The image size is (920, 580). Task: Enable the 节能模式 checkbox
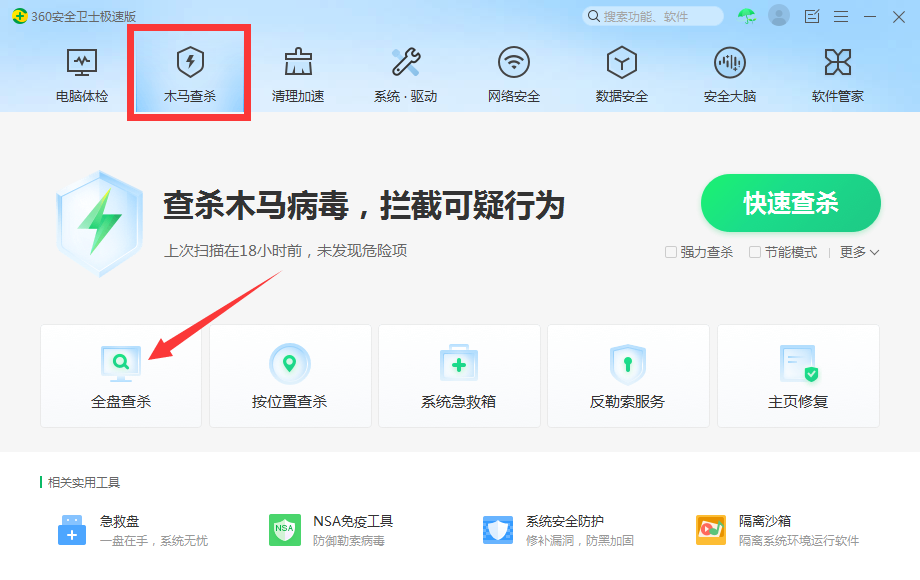tap(755, 252)
